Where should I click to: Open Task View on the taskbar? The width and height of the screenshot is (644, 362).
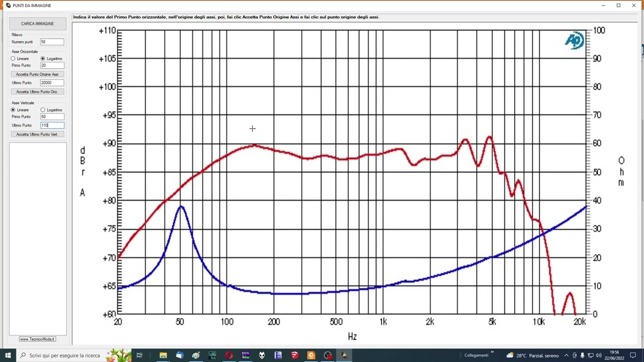[140, 355]
